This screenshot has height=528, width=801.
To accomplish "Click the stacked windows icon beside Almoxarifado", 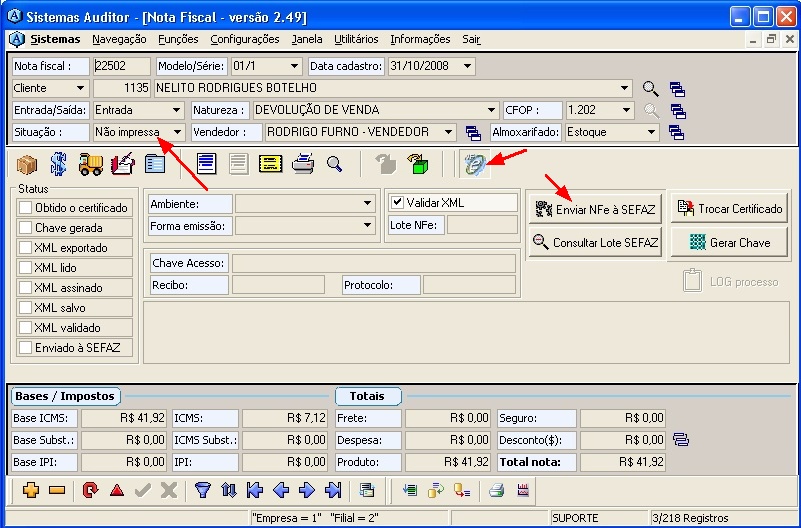I will pyautogui.click(x=676, y=133).
